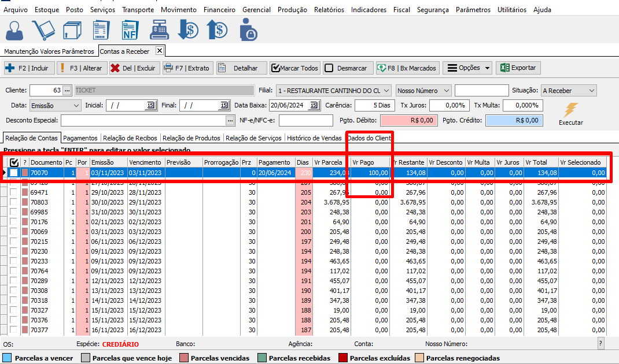Open the user padlock security icon

248,30
